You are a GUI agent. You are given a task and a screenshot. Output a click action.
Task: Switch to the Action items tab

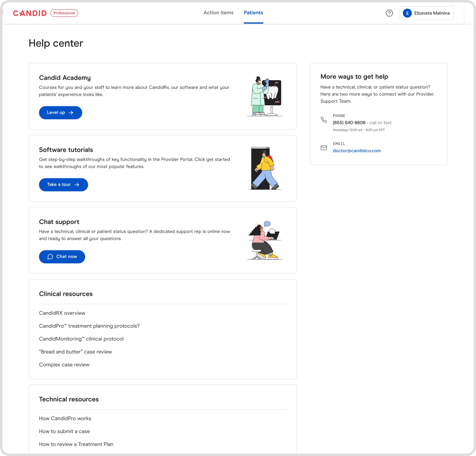[218, 13]
